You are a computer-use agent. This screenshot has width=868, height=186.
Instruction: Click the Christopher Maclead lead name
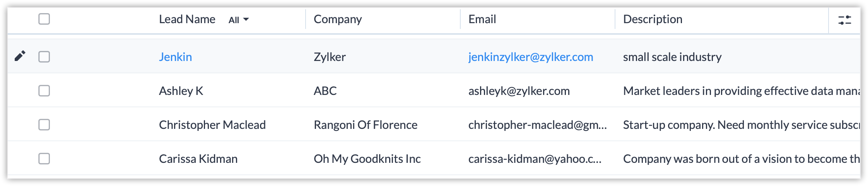212,125
